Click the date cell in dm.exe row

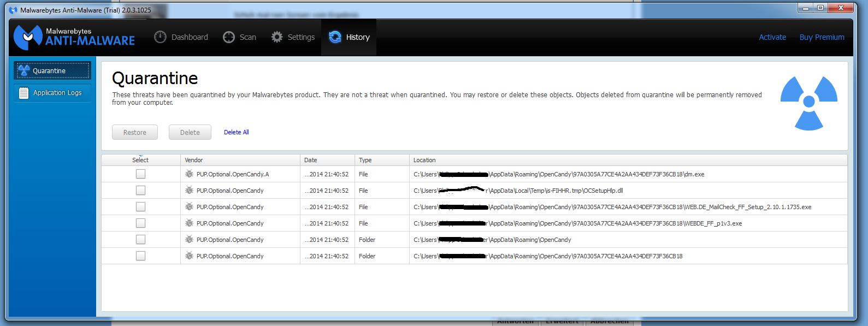(x=327, y=174)
